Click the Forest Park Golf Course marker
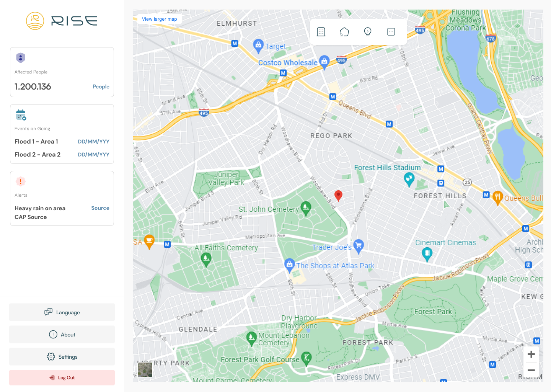 point(306,359)
